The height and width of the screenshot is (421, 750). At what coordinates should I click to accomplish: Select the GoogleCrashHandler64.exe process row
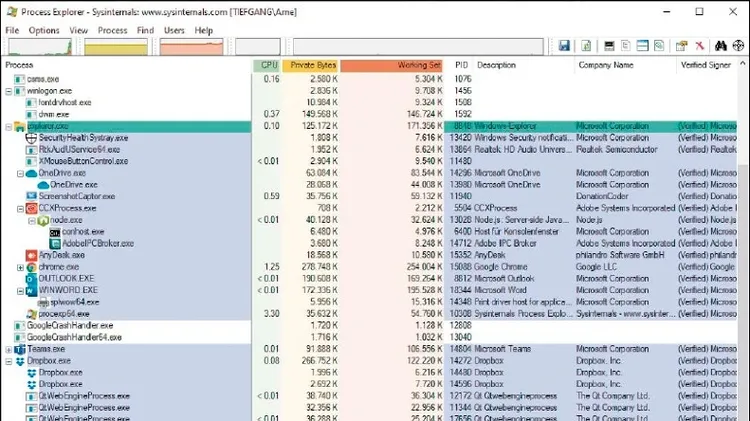pyautogui.click(x=368, y=337)
